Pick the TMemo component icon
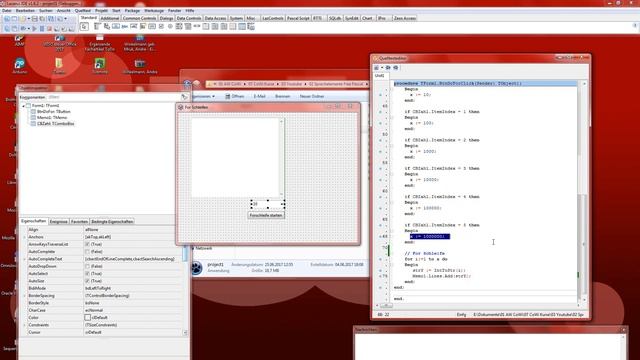640x360 pixels. (x=143, y=27)
